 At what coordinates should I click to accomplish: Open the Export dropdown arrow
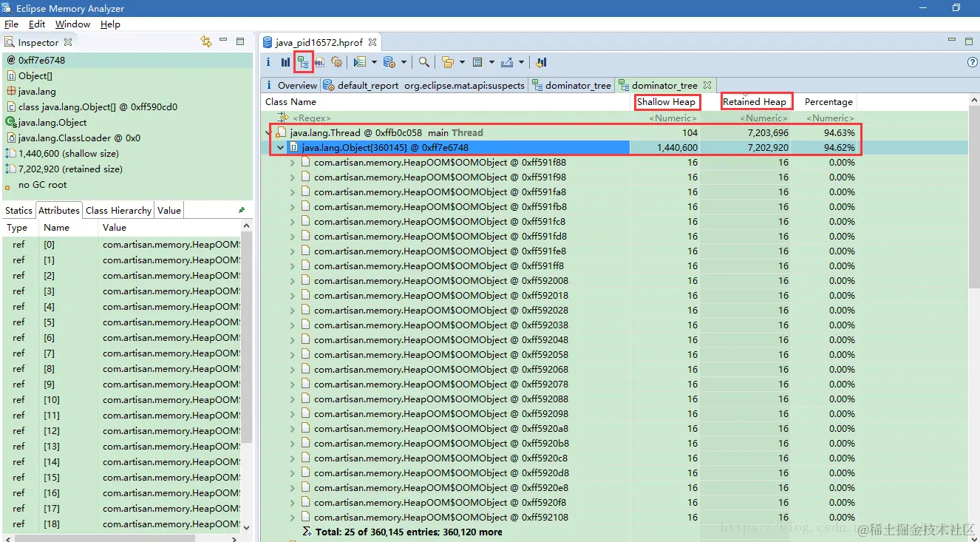coord(521,63)
